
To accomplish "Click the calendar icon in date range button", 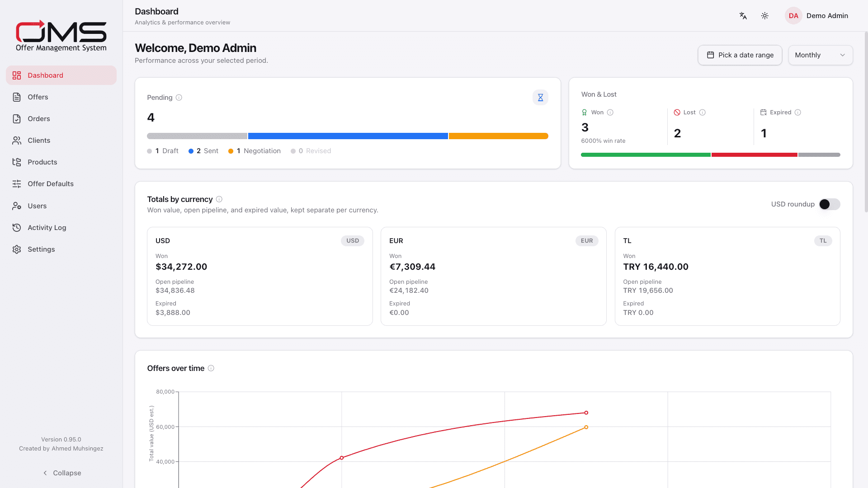I will pos(711,55).
